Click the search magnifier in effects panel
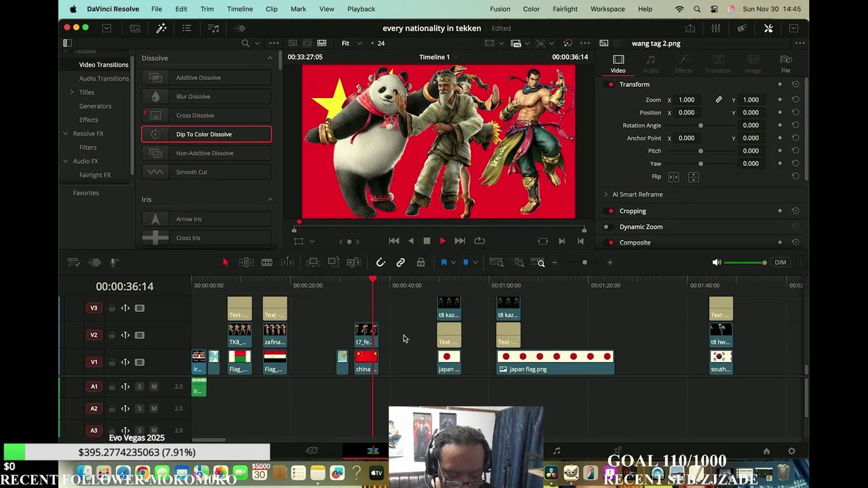The width and height of the screenshot is (868, 488). pos(245,43)
